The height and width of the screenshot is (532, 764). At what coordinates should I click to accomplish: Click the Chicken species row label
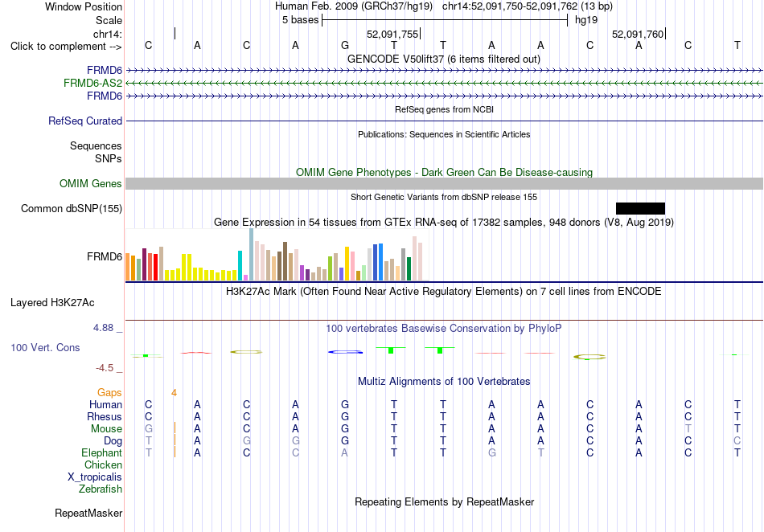pyautogui.click(x=103, y=464)
